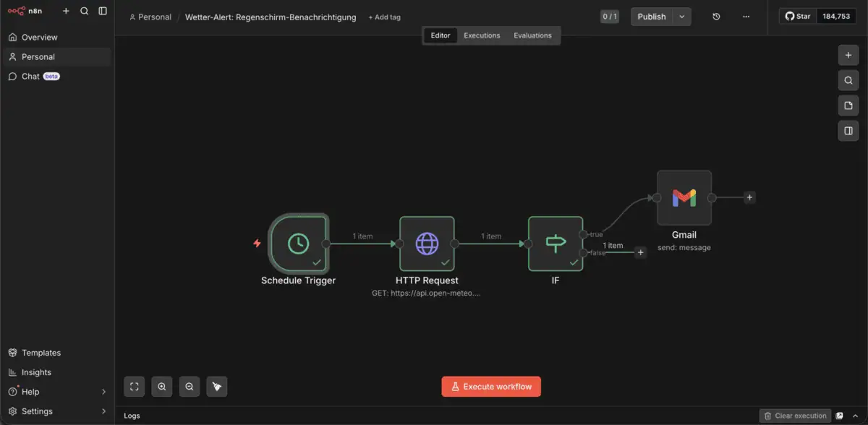Clear the current execution

(x=794, y=416)
